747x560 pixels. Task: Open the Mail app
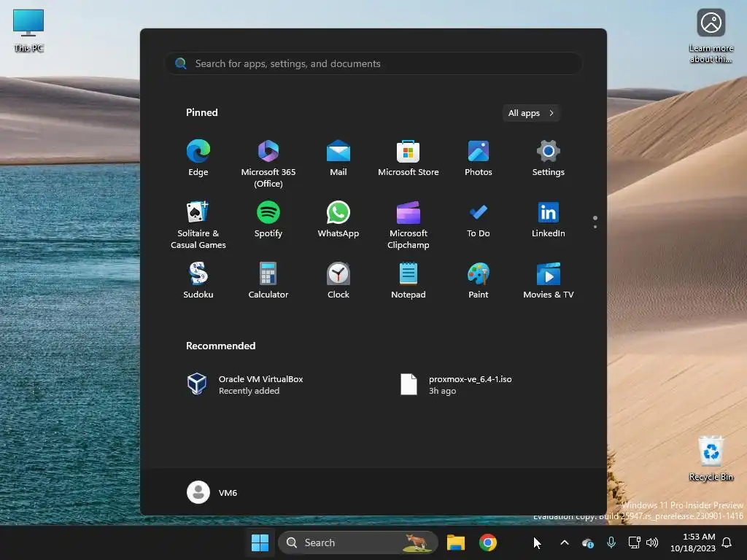pyautogui.click(x=338, y=158)
